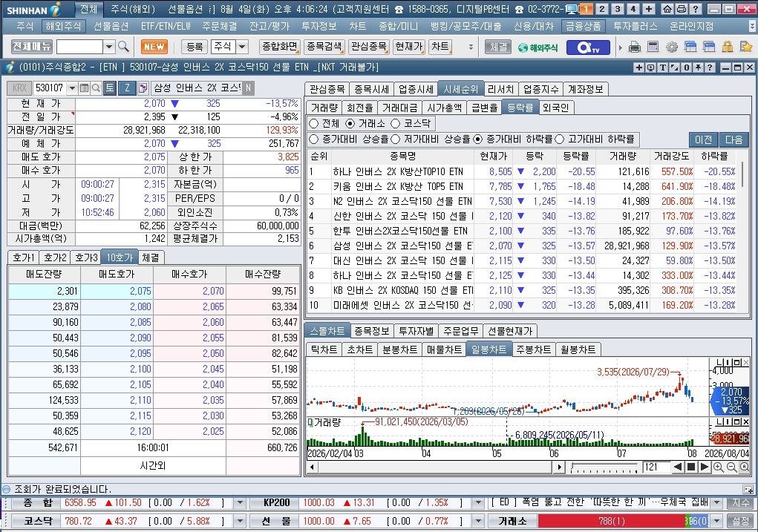Click the gold lock icon
The image size is (758, 532).
728,47
